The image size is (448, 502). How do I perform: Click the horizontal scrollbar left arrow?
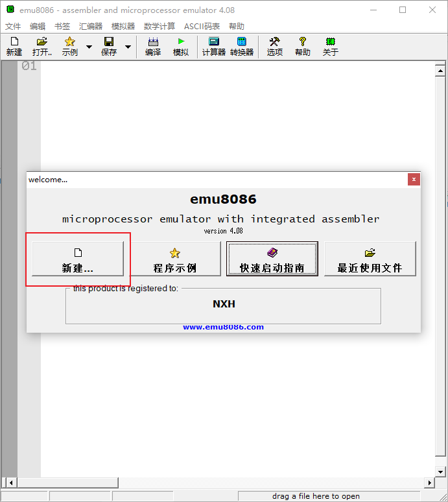click(11, 483)
